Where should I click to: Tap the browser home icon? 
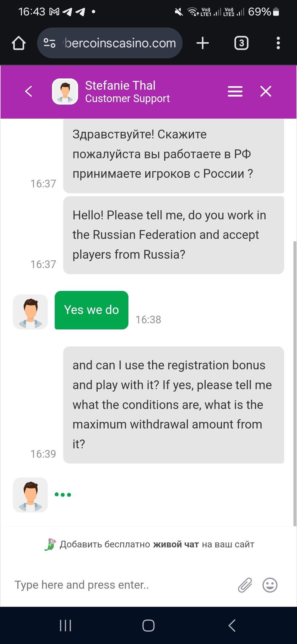tap(19, 43)
